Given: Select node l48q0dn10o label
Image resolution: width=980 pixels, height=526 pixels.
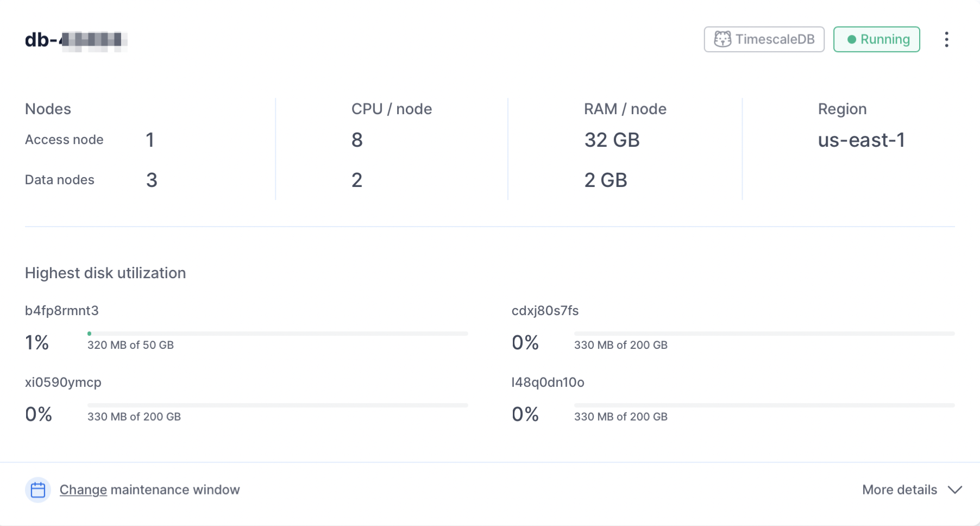Looking at the screenshot, I should coord(548,382).
